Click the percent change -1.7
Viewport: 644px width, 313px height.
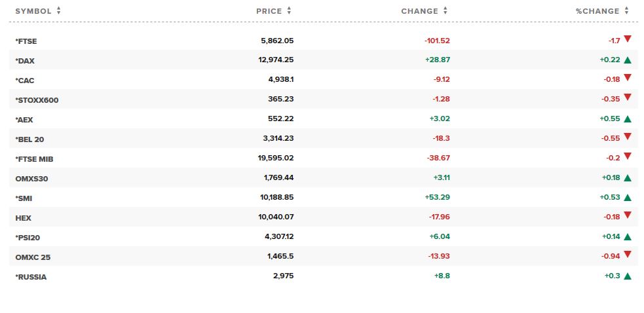click(614, 41)
